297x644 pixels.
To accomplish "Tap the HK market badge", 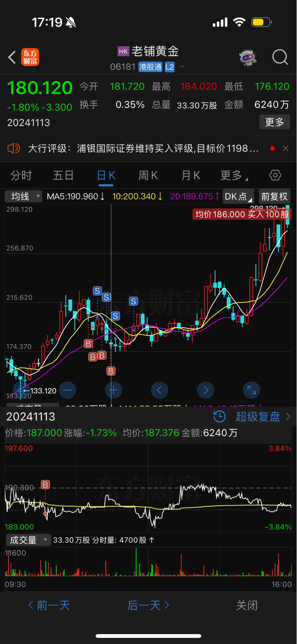I will 123,51.
